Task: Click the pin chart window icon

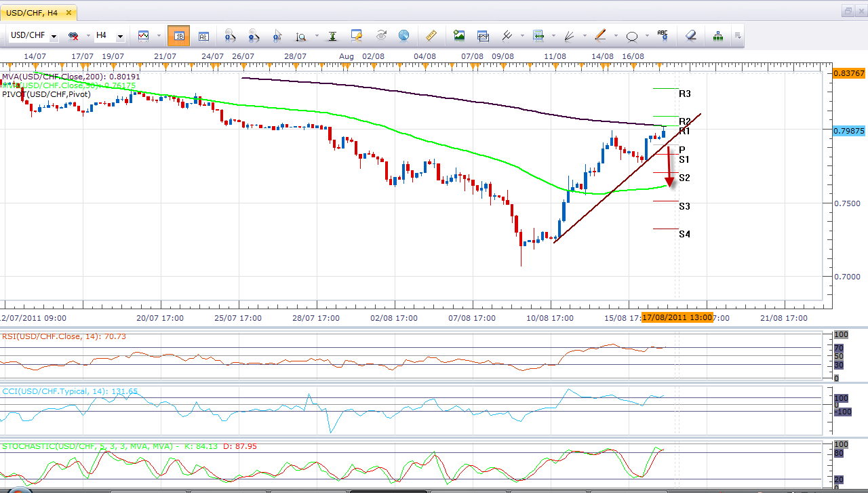Action: click(357, 35)
